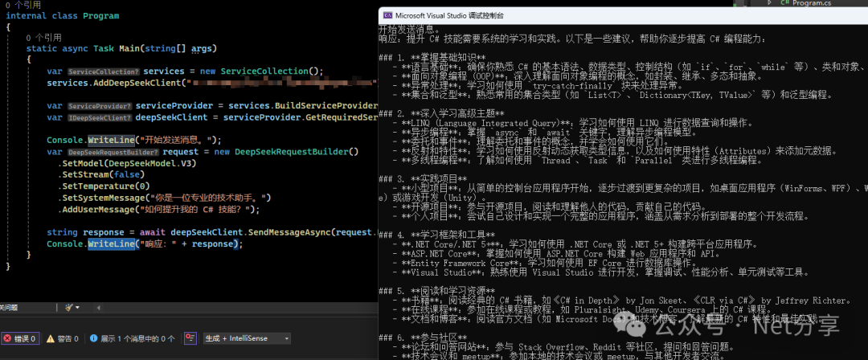This screenshot has width=868, height=360.
Task: Click console line about LINQ (Language Integrated Query)
Action: point(573,122)
